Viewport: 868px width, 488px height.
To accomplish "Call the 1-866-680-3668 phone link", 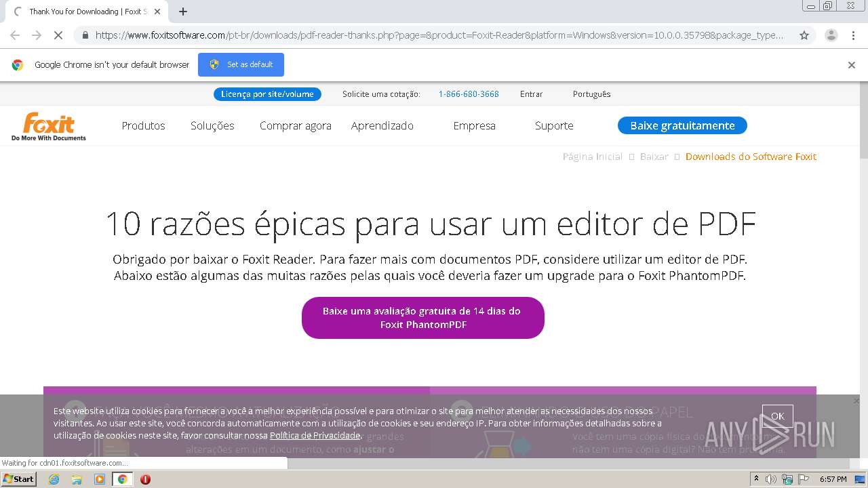I will coord(469,94).
